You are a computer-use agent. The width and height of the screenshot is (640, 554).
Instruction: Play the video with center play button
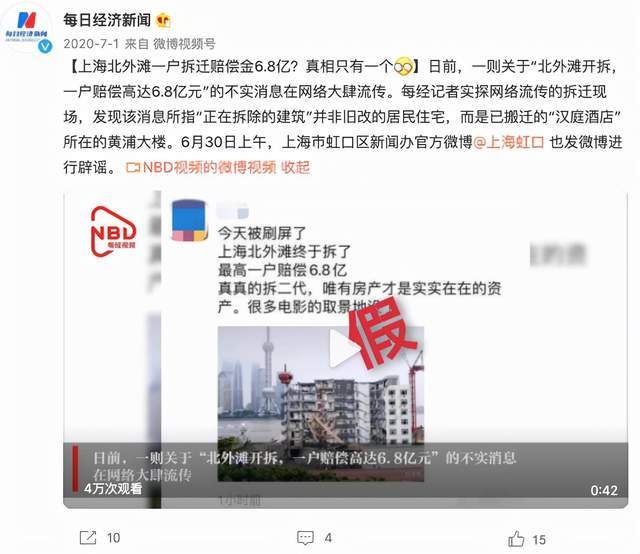pos(342,348)
